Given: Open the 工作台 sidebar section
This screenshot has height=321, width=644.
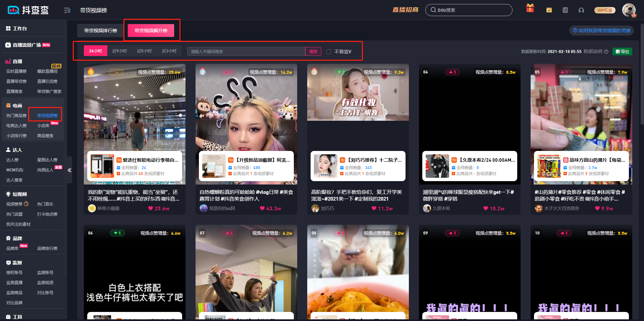Looking at the screenshot, I should tap(20, 29).
